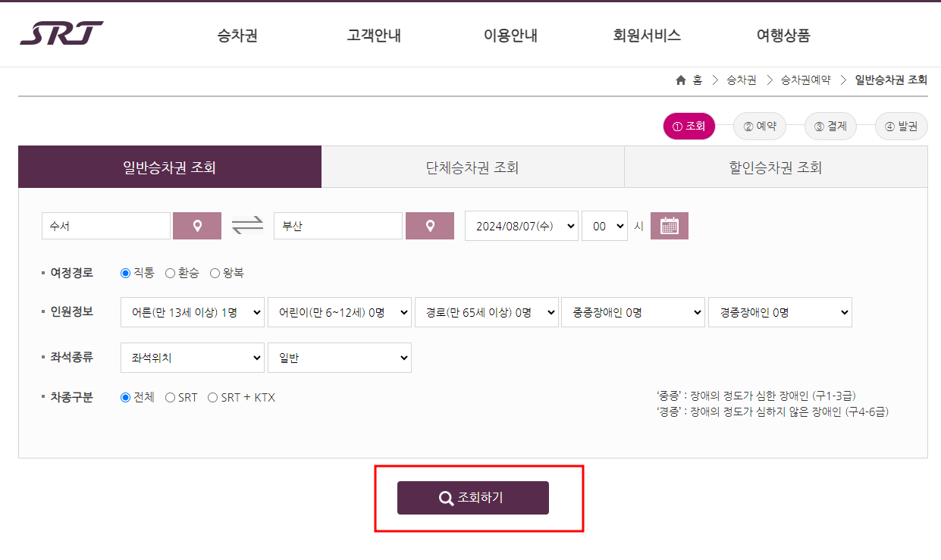Switch to the 단체승차권 조회 tab
The height and width of the screenshot is (560, 941).
(x=472, y=166)
